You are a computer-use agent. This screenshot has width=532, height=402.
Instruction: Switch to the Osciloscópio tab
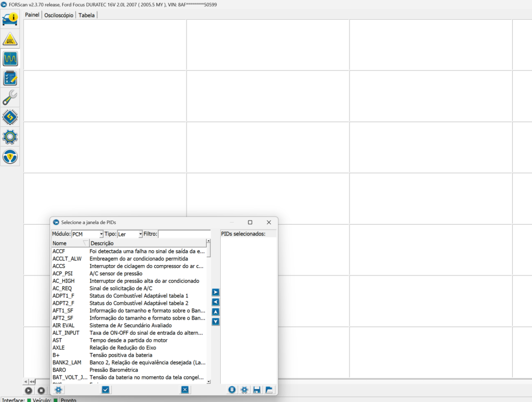point(59,15)
